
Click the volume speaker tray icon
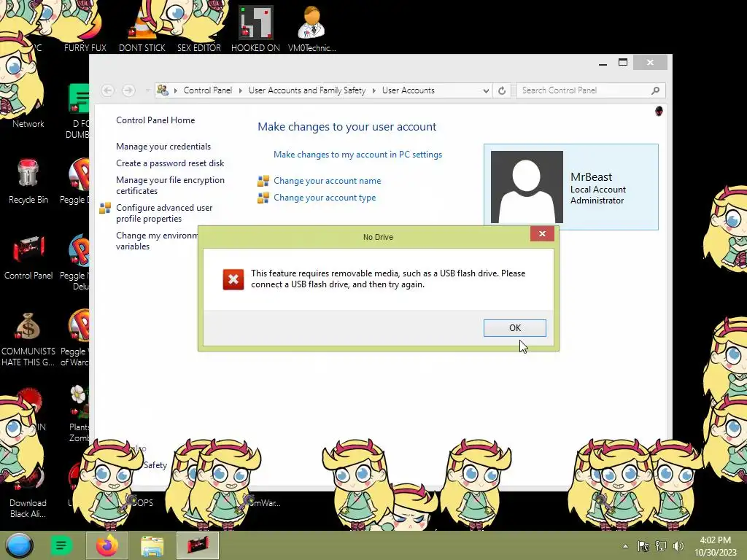(x=678, y=546)
